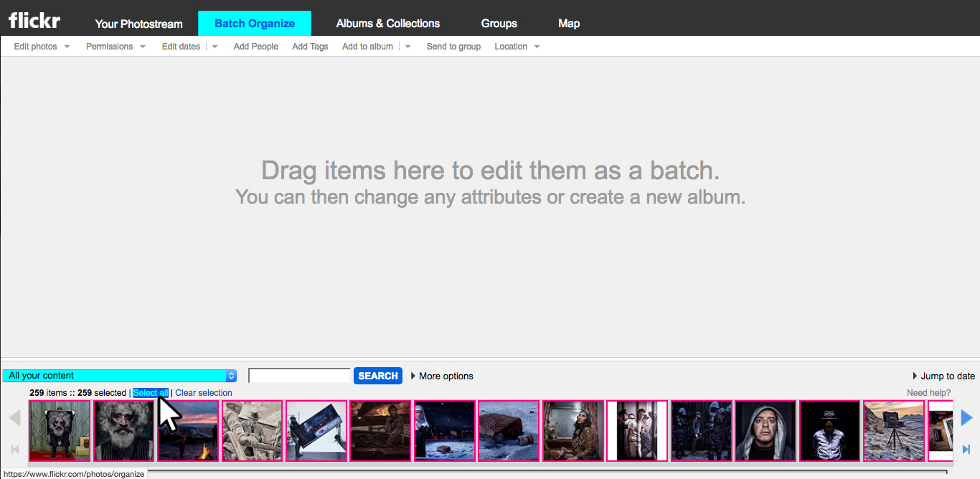Screen dimensions: 980x479
Task: Select the sepia-toned figure thumbnail
Action: tap(252, 430)
